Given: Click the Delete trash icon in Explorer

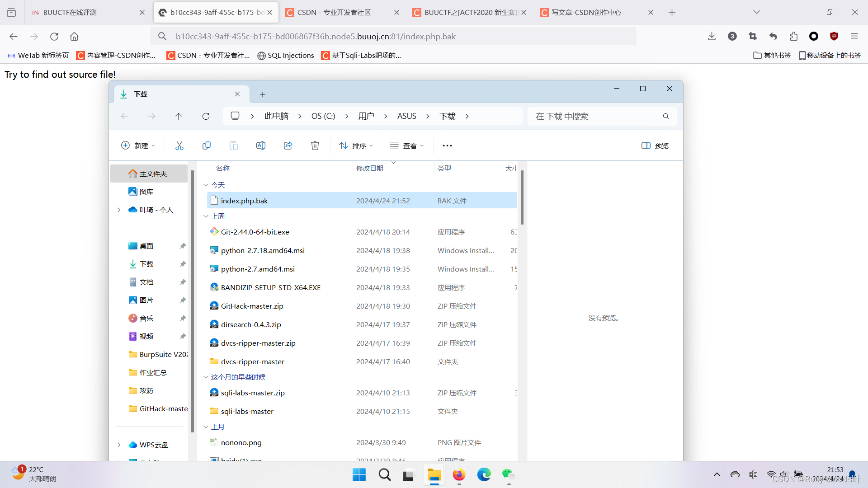Looking at the screenshot, I should pos(315,145).
